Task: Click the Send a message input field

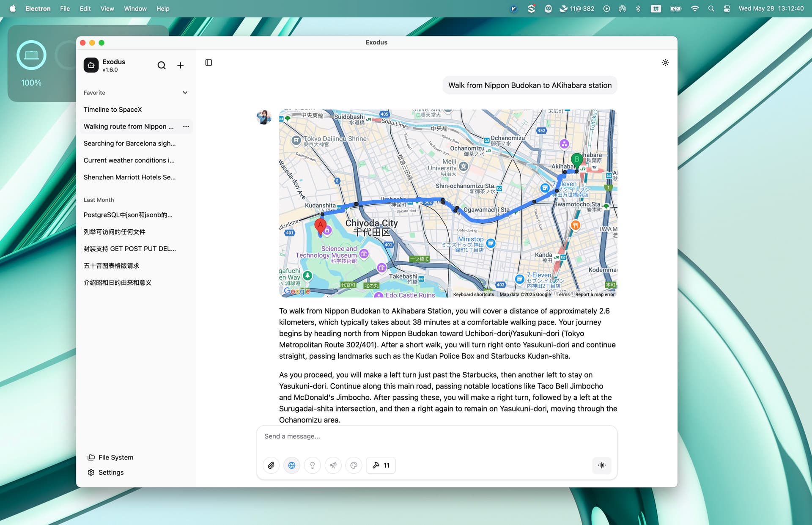Action: (x=436, y=437)
